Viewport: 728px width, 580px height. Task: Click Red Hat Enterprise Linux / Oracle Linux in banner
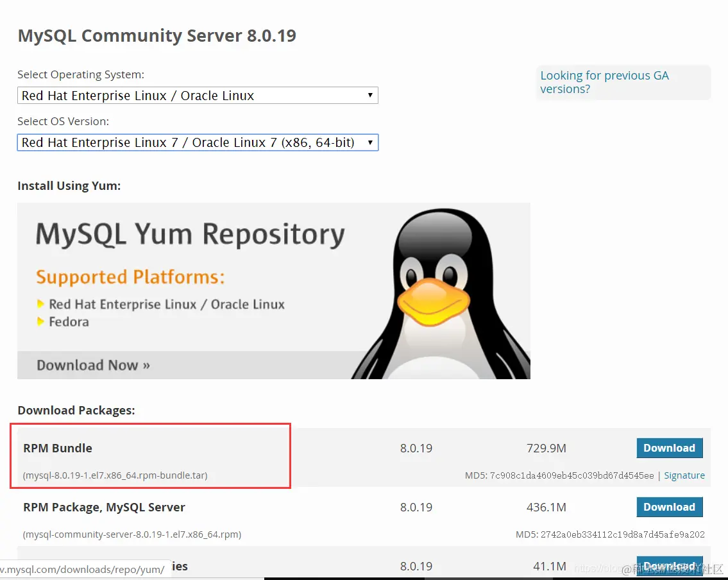167,304
